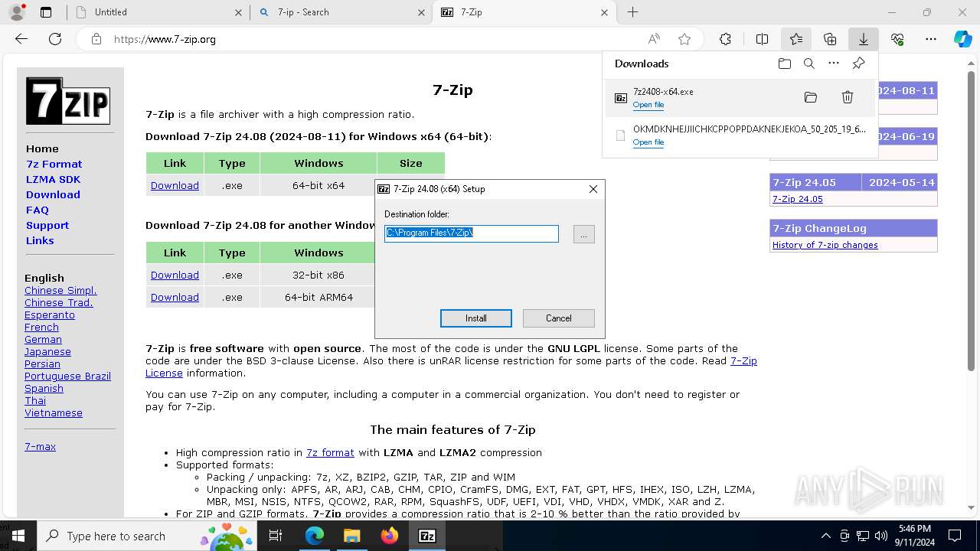Switch language to German
The width and height of the screenshot is (980, 551).
tap(43, 339)
